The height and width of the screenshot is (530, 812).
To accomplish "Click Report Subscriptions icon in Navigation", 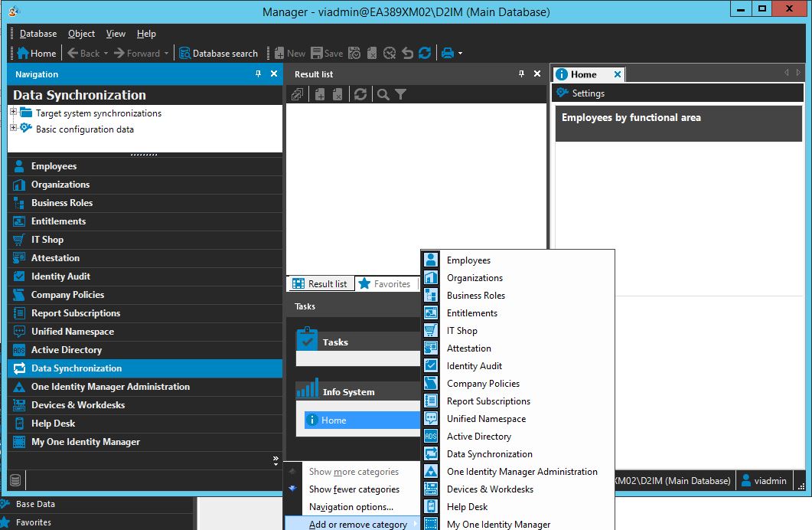I will pyautogui.click(x=19, y=313).
